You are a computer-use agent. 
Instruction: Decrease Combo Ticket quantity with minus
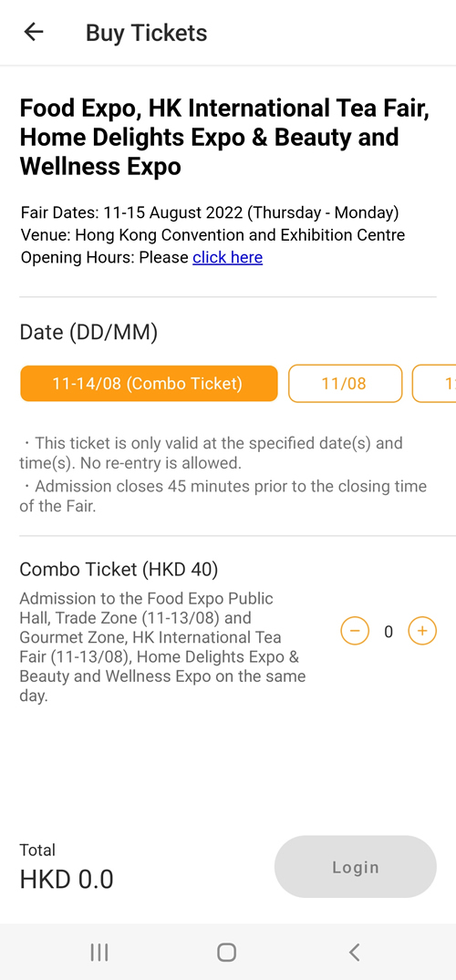[355, 631]
